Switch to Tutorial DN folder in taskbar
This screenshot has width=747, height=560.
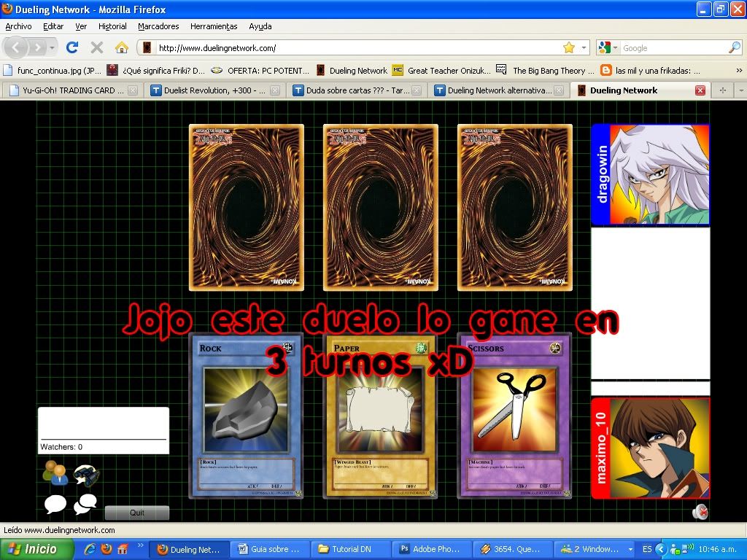click(351, 549)
